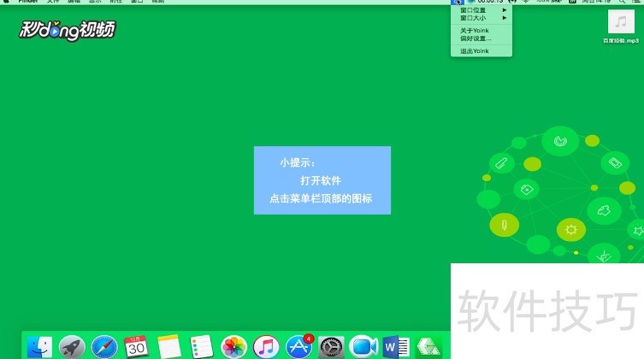Open Safari compass icon in the Dock
Image resolution: width=644 pixels, height=359 pixels.
click(x=104, y=347)
